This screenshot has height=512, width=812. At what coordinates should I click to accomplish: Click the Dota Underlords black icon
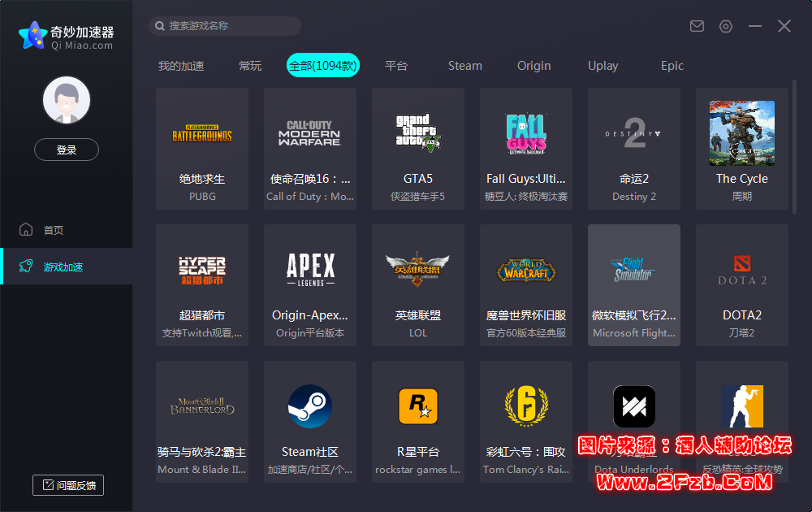click(x=634, y=406)
